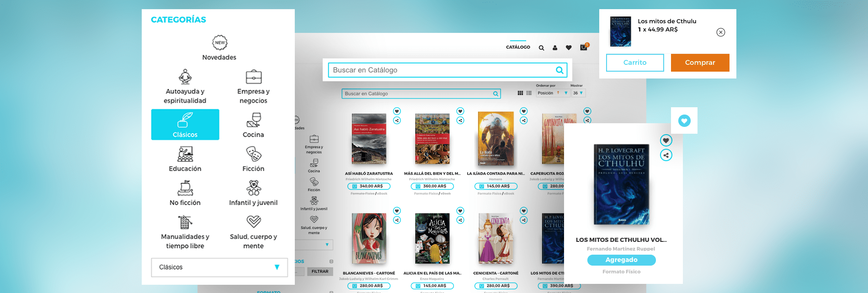Favorite Alicia en el país de las maravillas
This screenshot has height=293, width=868.
coord(460,211)
